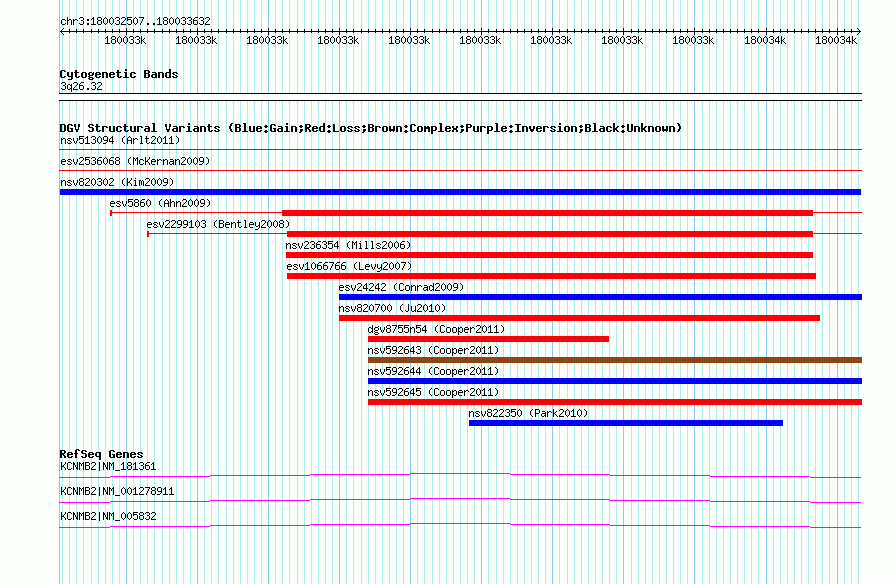Click the 180034k label at the ruler's right end

(836, 40)
